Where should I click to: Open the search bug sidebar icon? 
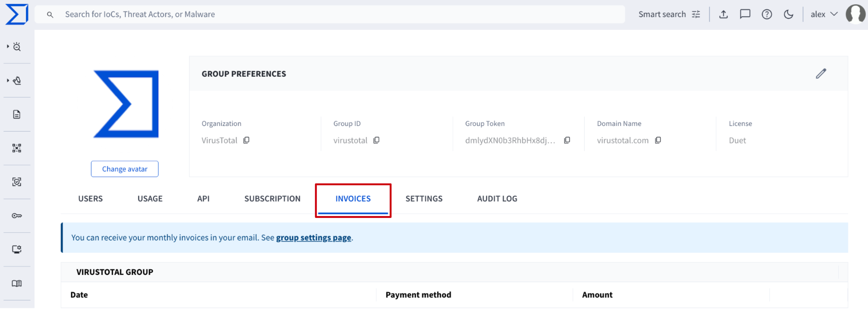tap(17, 47)
